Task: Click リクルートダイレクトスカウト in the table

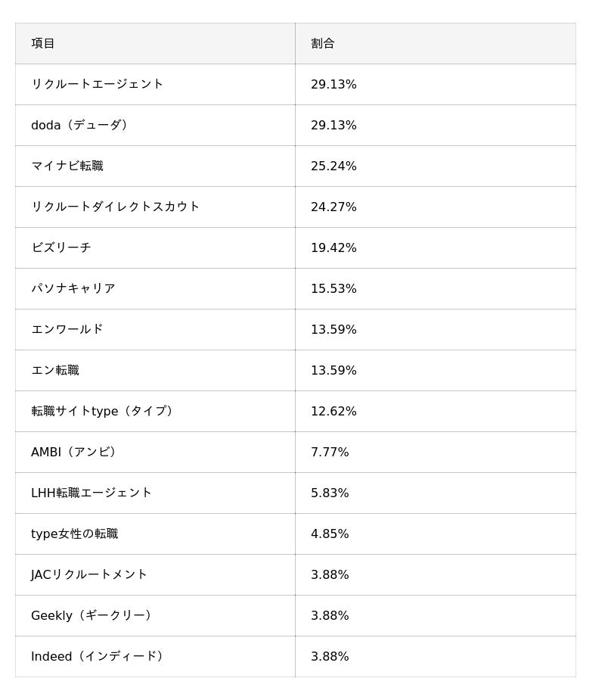Action: (115, 207)
